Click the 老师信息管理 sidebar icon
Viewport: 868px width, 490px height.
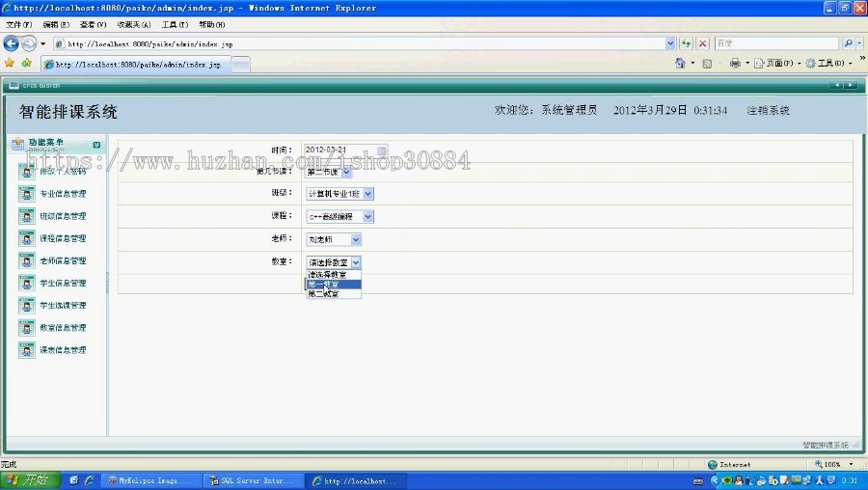click(27, 260)
